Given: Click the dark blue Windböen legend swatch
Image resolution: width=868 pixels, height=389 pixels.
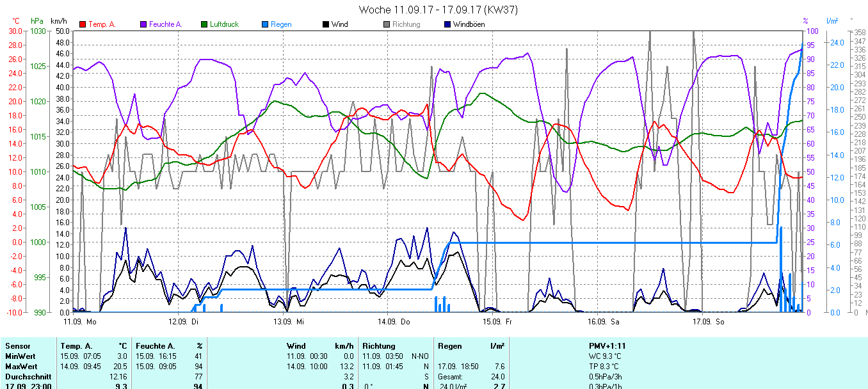Looking at the screenshot, I should [447, 24].
